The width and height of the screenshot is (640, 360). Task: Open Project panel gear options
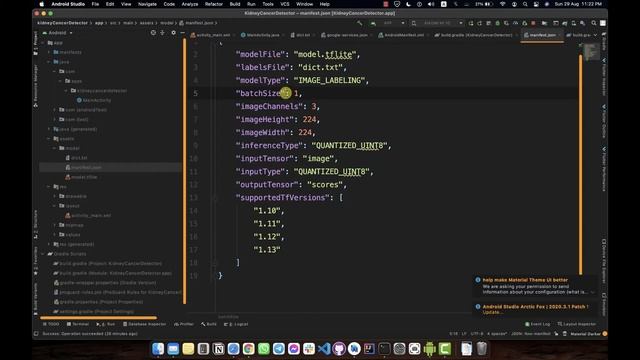pos(173,33)
